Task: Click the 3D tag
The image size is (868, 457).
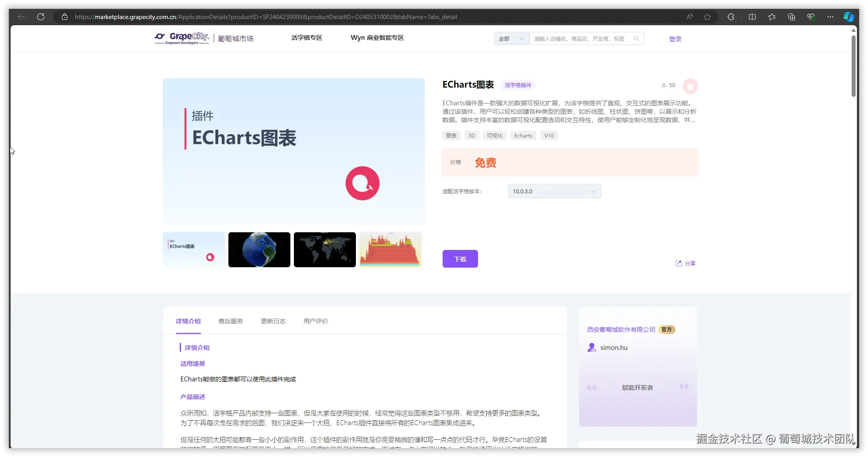Action: (x=472, y=136)
